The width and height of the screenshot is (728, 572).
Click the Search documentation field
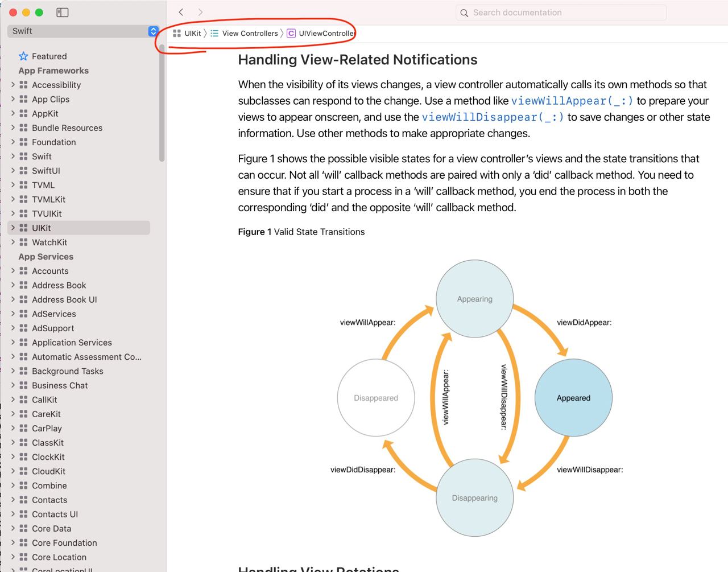pos(561,13)
